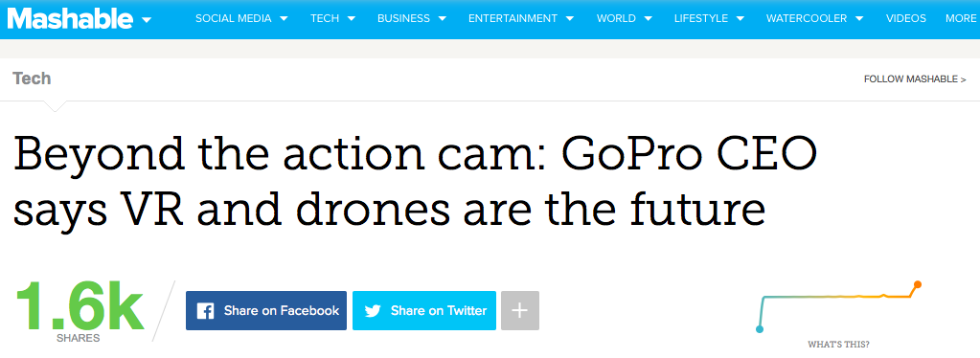Expand the Watercooler dropdown arrow
This screenshot has width=980, height=358.
[859, 19]
